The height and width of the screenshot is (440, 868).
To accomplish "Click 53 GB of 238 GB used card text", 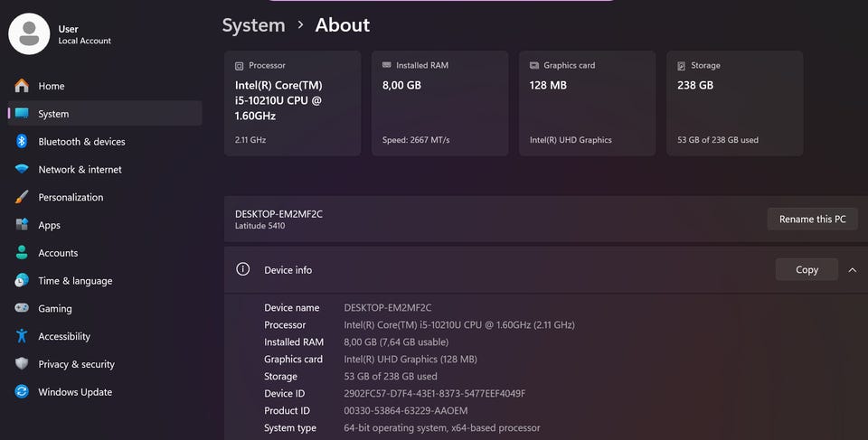I will [x=717, y=140].
